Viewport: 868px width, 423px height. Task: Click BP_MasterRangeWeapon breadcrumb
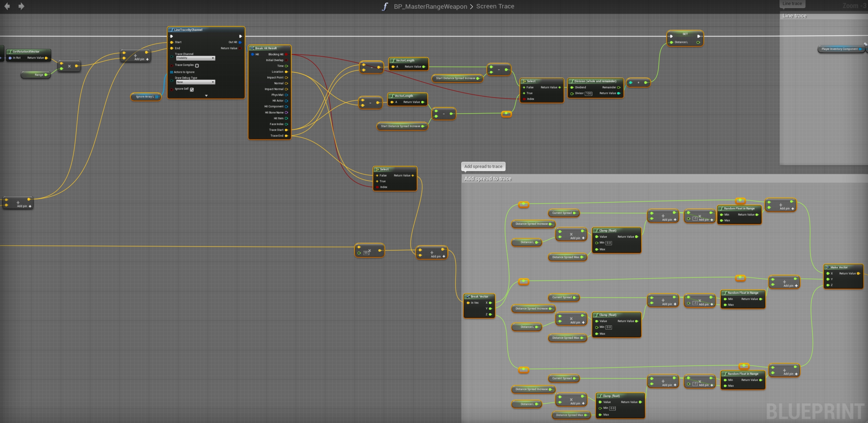[x=430, y=6]
